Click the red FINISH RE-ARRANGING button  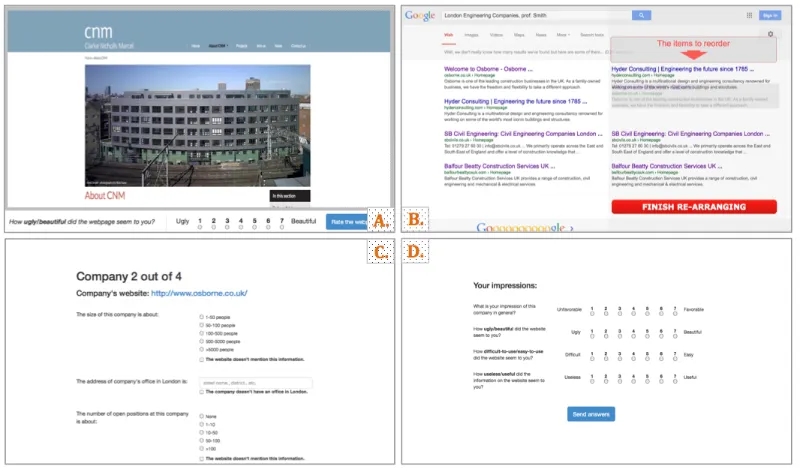point(694,207)
